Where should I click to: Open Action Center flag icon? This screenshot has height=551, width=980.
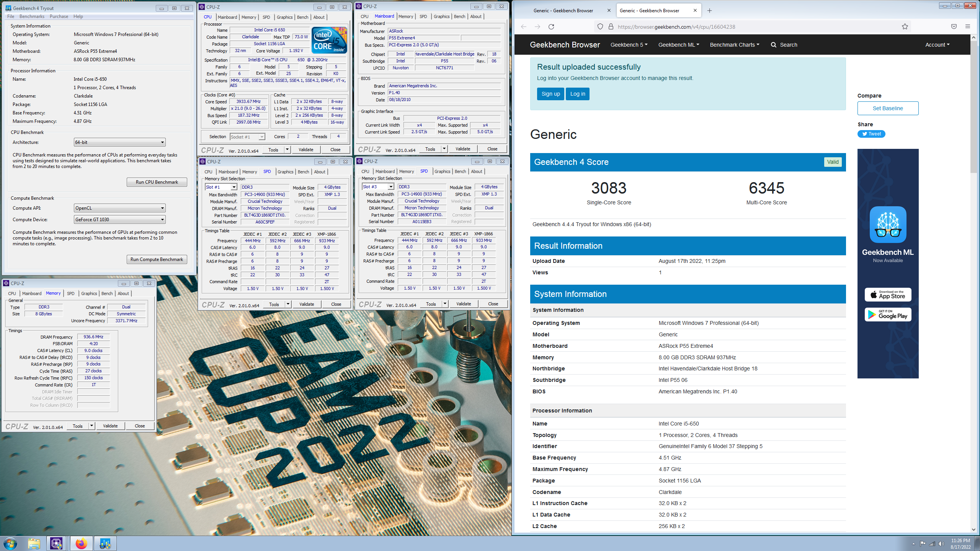click(x=923, y=543)
